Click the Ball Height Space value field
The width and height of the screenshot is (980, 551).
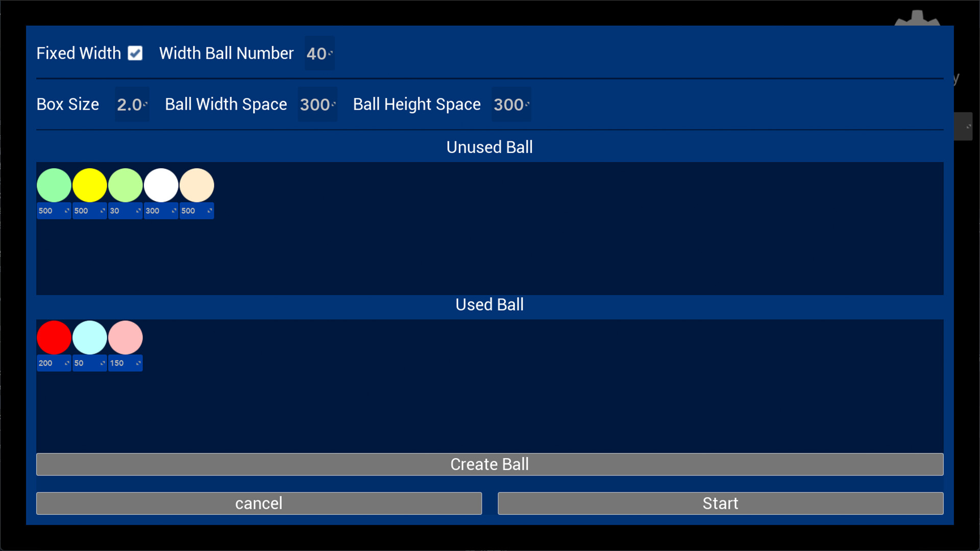pyautogui.click(x=510, y=105)
